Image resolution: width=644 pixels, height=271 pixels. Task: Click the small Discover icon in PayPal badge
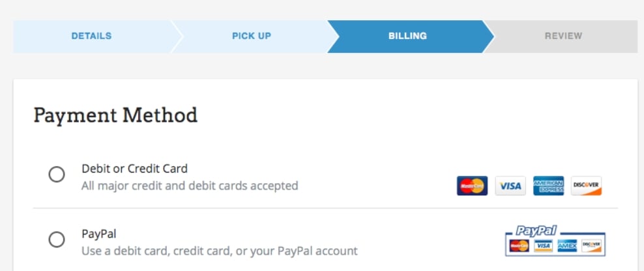pyautogui.click(x=591, y=246)
